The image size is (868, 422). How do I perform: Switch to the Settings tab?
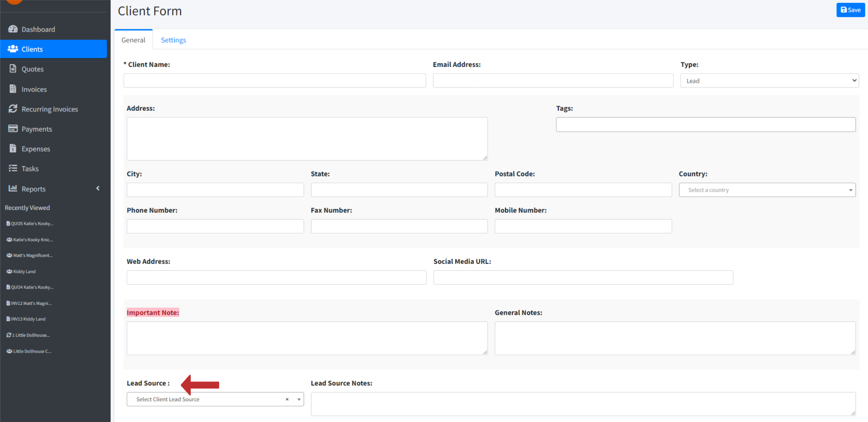[x=173, y=40]
